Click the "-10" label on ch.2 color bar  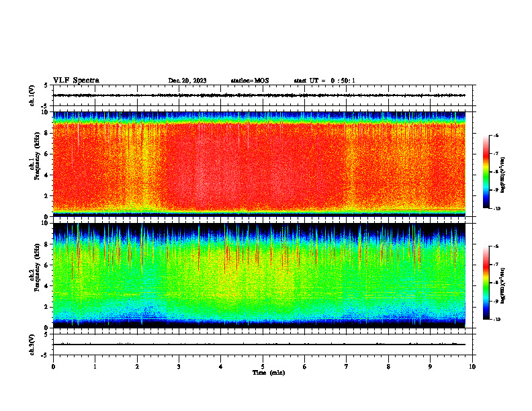(x=497, y=320)
